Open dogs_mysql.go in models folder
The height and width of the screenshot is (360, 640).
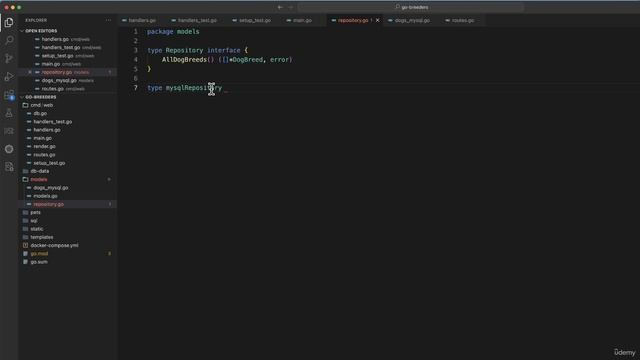[51, 188]
